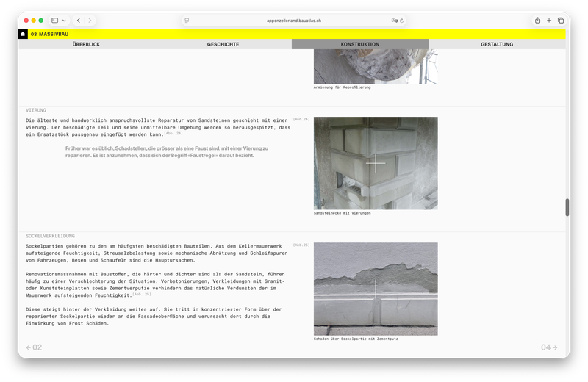Reload the page with refresh icon

pos(401,21)
